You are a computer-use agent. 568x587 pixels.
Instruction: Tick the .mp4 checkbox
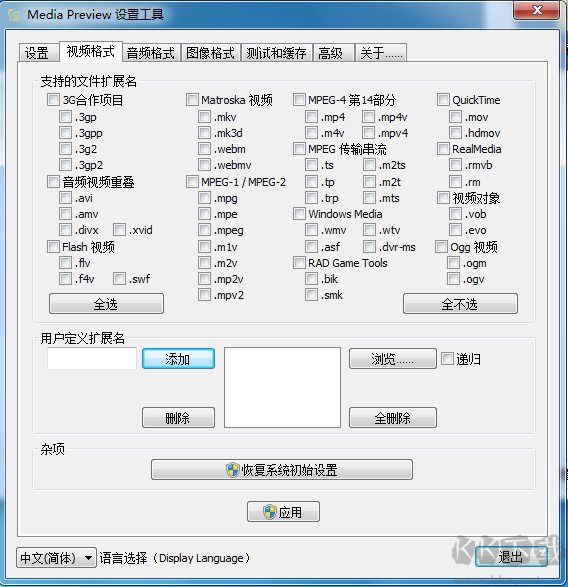click(x=311, y=117)
